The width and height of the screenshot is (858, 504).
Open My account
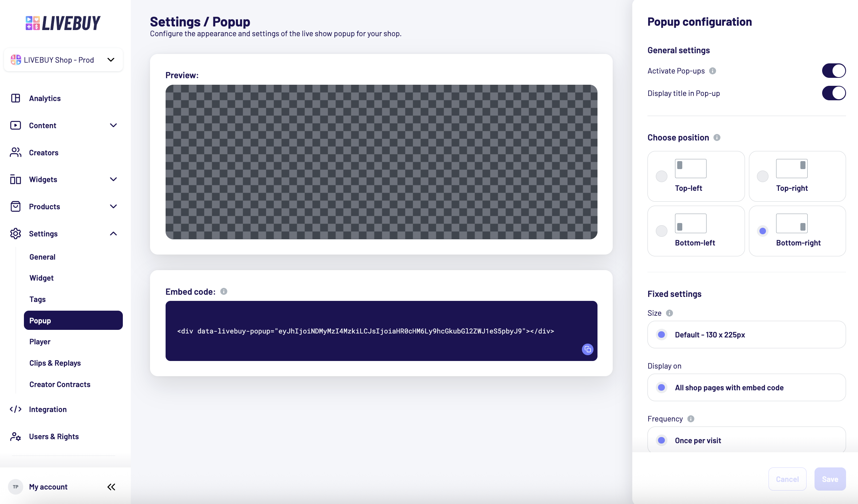pyautogui.click(x=48, y=487)
